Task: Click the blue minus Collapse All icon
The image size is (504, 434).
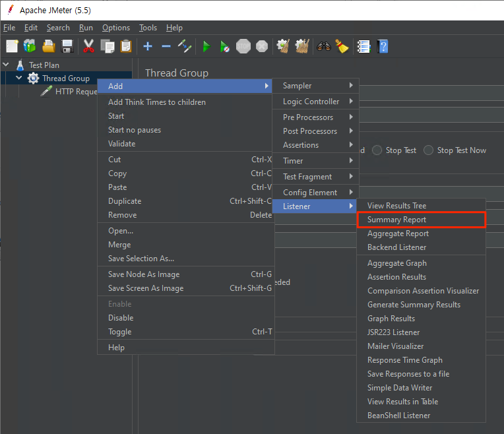Action: point(166,46)
